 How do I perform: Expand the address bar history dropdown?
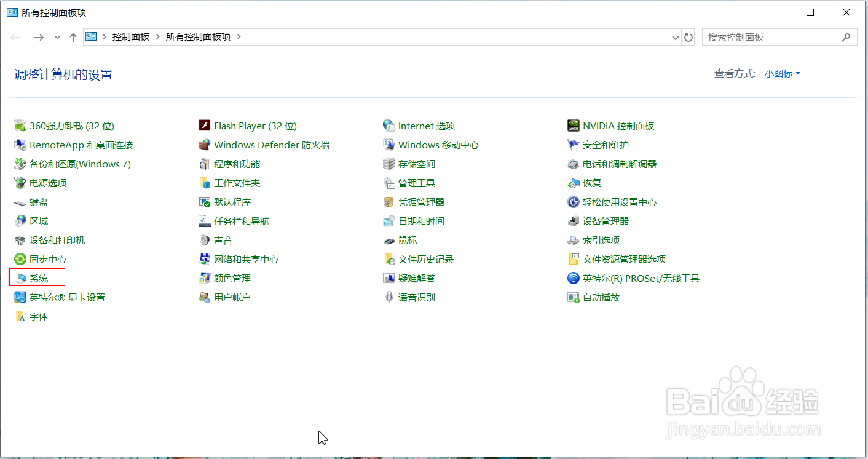676,37
